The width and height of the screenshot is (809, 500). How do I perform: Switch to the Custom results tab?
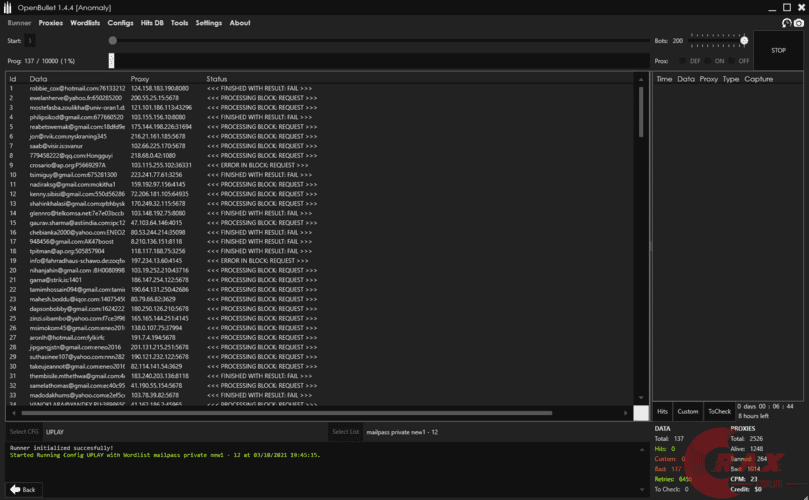688,411
